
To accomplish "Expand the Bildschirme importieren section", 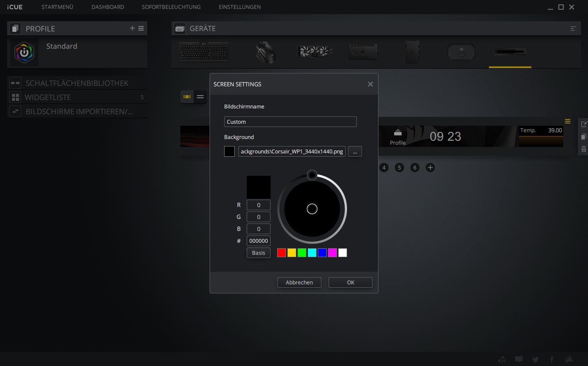I will point(79,112).
